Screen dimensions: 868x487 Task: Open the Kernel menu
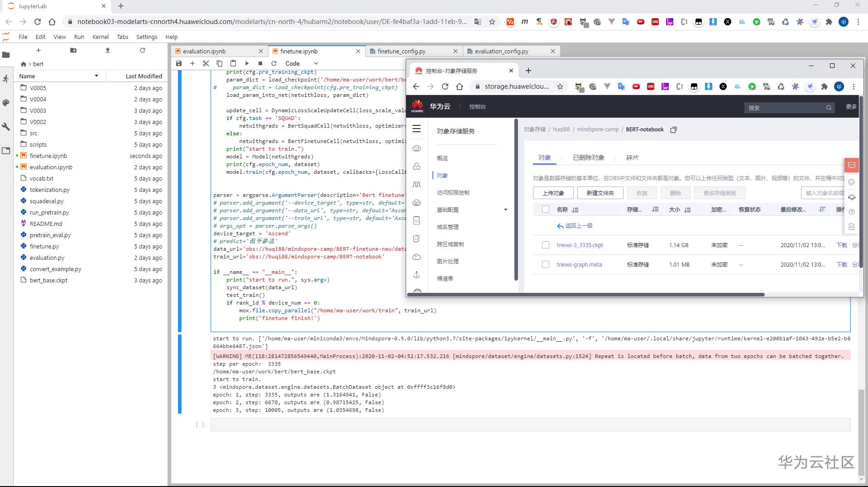tap(101, 37)
